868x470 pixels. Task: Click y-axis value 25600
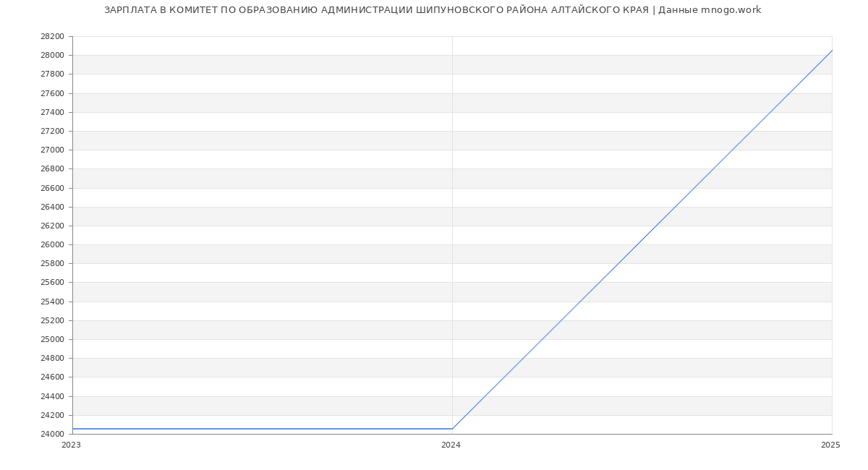coord(52,282)
